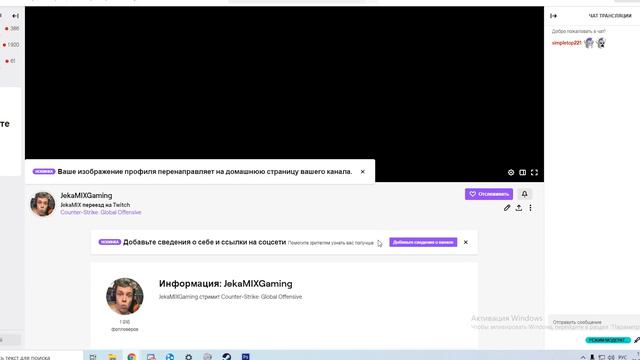The width and height of the screenshot is (640, 360).
Task: Select sidebar channel with 1920 viewers
Action: coord(11,44)
